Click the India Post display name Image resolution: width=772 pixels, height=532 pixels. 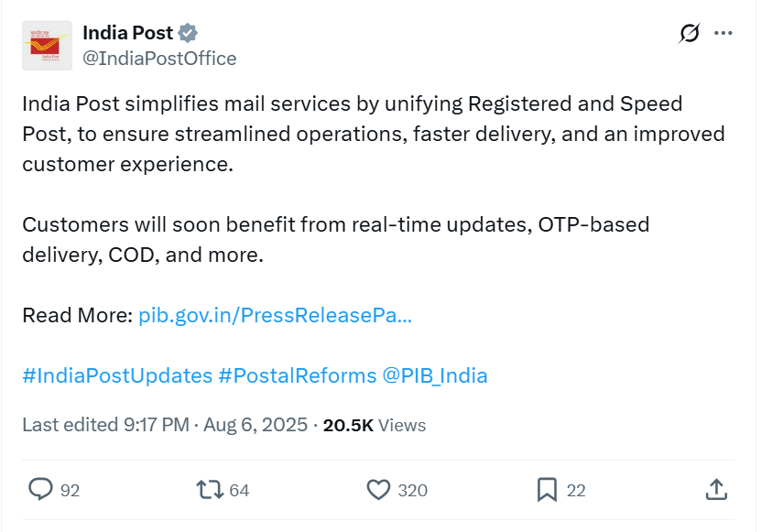127,33
